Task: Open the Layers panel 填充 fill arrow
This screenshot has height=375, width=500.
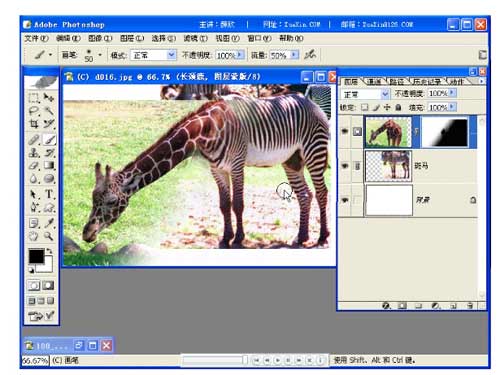Action: [x=452, y=107]
